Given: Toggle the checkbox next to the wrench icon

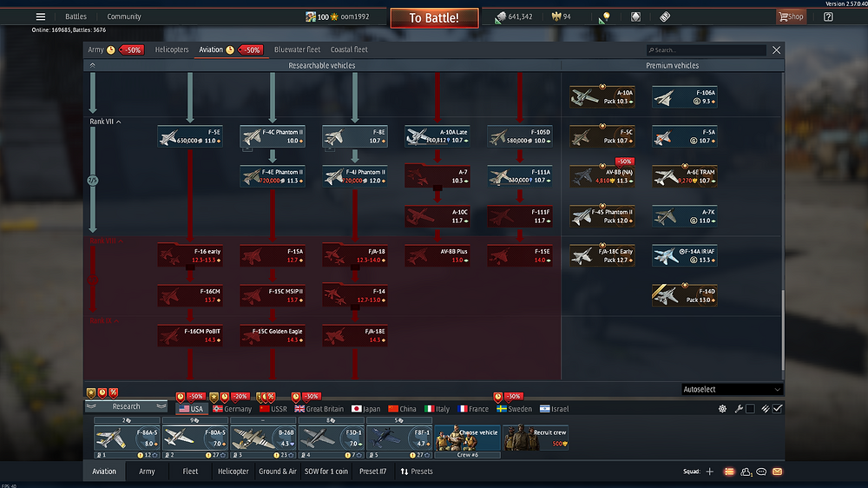Looking at the screenshot, I should (x=750, y=409).
